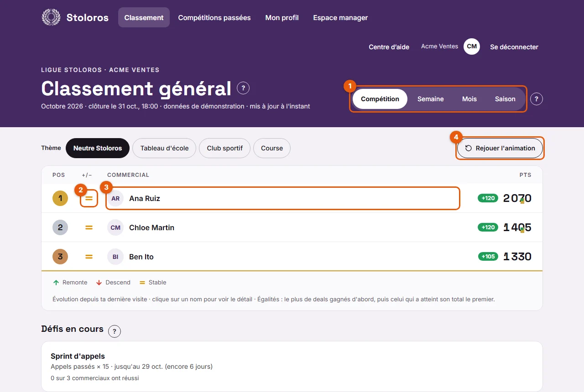Open the Centre d'aide link
Screen dimensions: 584x392
point(389,46)
